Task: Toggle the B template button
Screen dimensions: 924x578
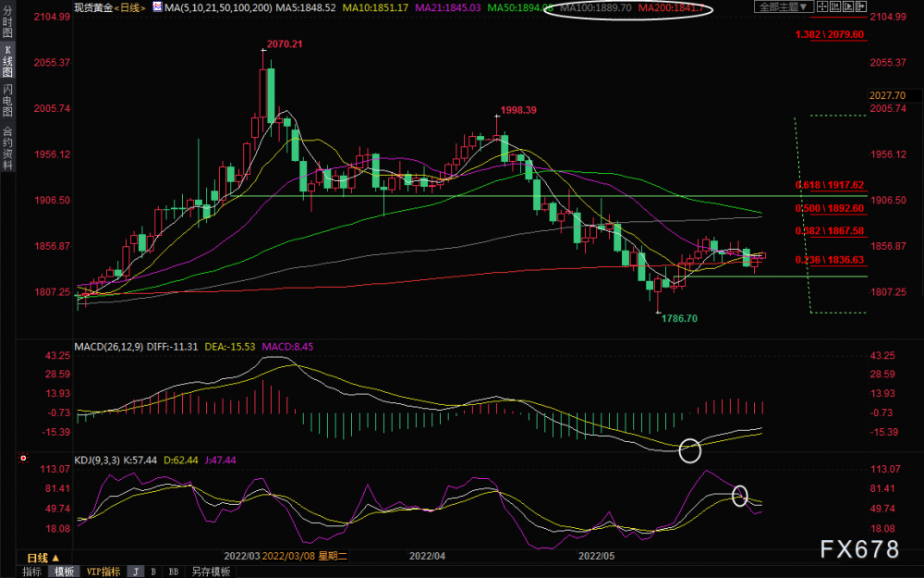Action: (153, 572)
